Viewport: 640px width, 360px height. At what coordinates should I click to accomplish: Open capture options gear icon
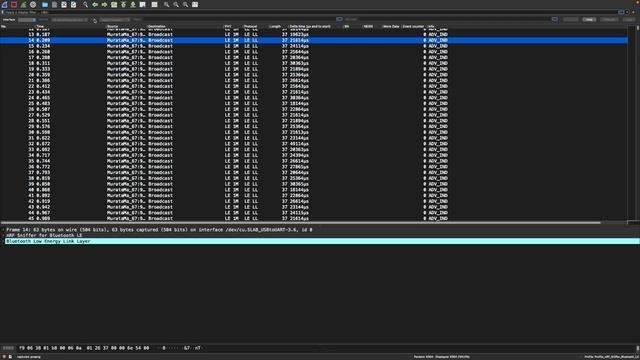pos(33,4)
